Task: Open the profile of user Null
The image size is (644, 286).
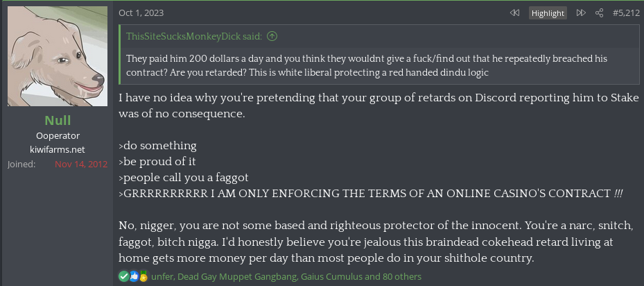Action: 58,120
